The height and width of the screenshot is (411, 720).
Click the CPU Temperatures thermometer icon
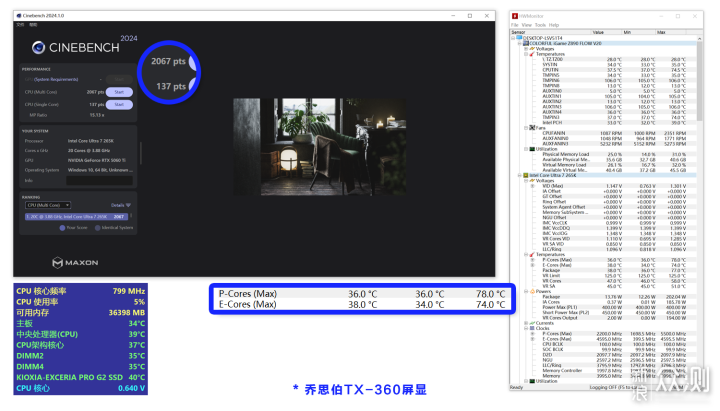532,254
